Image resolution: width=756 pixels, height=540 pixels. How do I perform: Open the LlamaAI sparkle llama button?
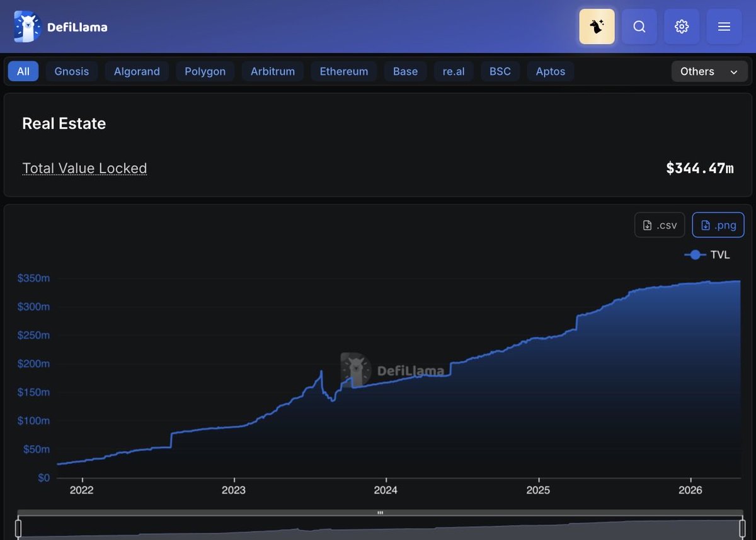coord(597,26)
